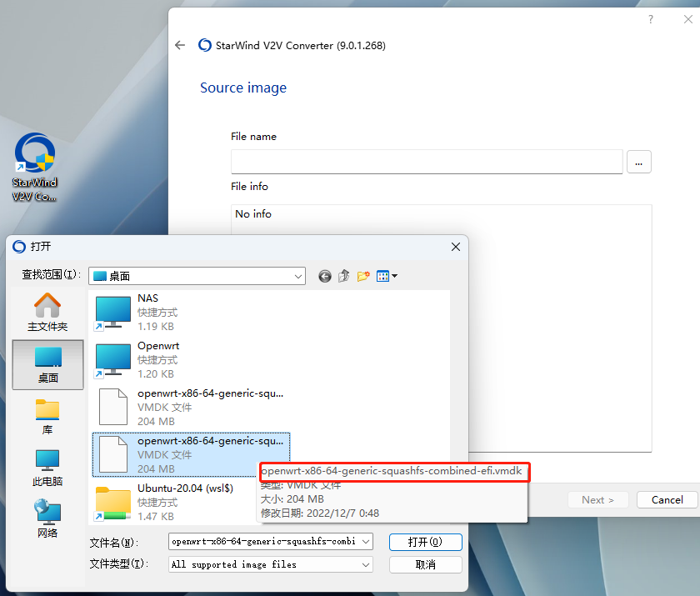Image resolution: width=700 pixels, height=596 pixels.
Task: Select 主文件夹 in the places sidebar
Action: pyautogui.click(x=47, y=313)
